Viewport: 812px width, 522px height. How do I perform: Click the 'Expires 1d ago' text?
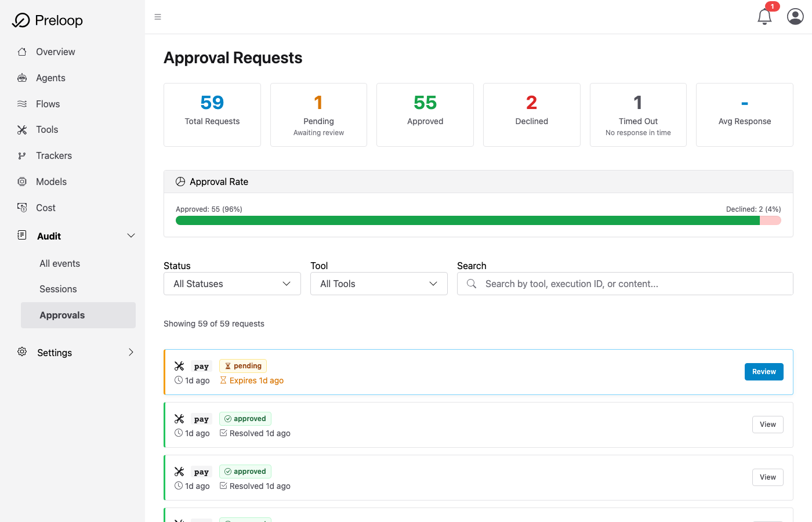click(x=256, y=380)
